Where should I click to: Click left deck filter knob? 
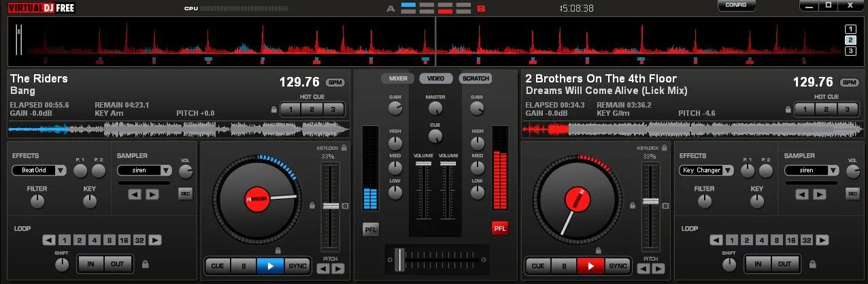(x=37, y=201)
